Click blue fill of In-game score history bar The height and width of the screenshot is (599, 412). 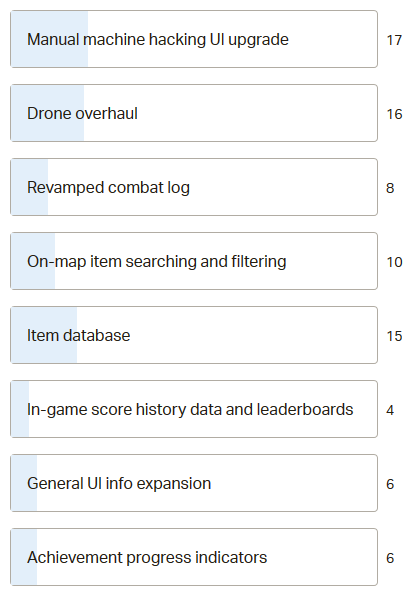click(x=20, y=409)
